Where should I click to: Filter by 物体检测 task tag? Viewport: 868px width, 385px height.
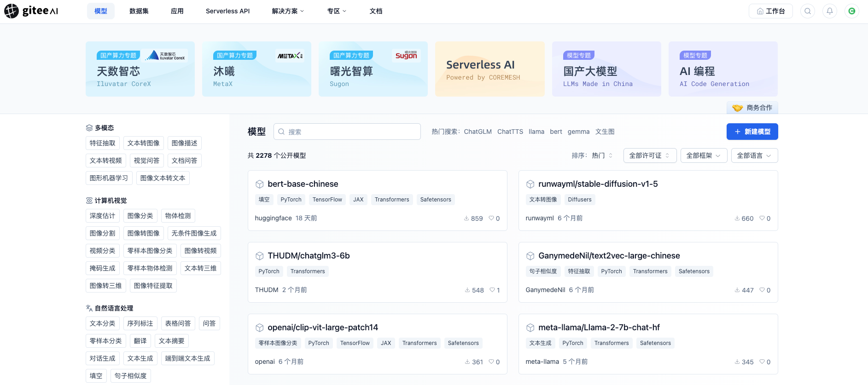click(x=178, y=216)
